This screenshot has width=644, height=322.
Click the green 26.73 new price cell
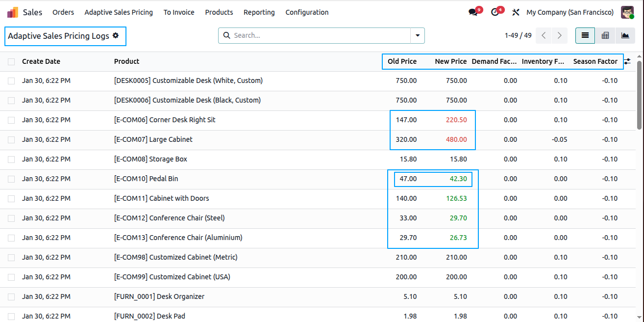[x=458, y=238]
